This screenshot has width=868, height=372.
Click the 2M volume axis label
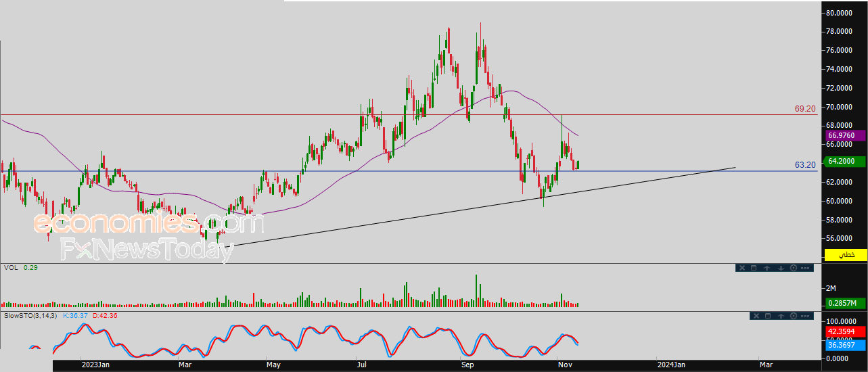[831, 288]
